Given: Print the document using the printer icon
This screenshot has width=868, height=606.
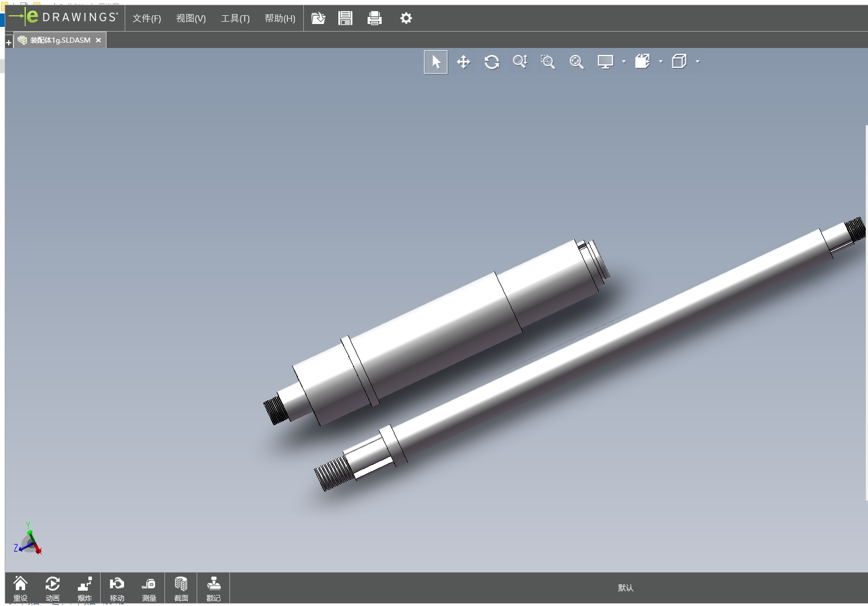Looking at the screenshot, I should pos(375,18).
